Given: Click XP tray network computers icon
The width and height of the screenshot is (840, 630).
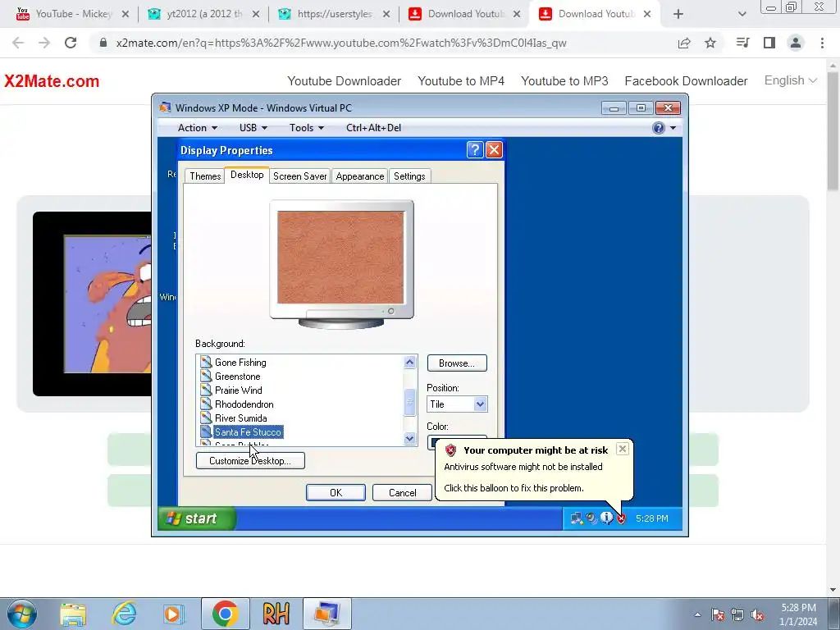Looking at the screenshot, I should coord(577,518).
